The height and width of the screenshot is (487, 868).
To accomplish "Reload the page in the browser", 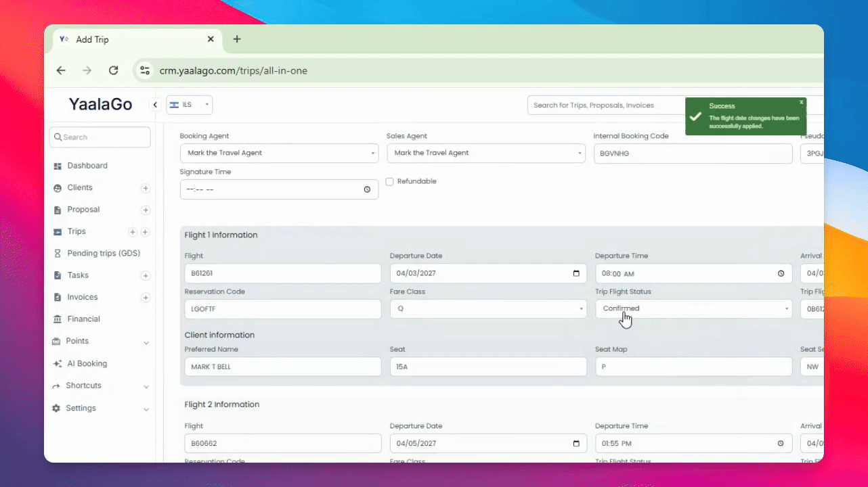I will point(113,70).
